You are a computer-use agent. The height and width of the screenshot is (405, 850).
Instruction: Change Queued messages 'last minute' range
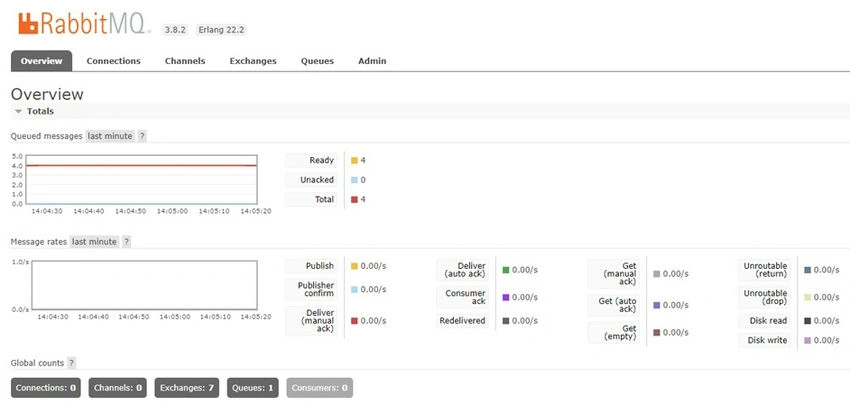[x=110, y=136]
